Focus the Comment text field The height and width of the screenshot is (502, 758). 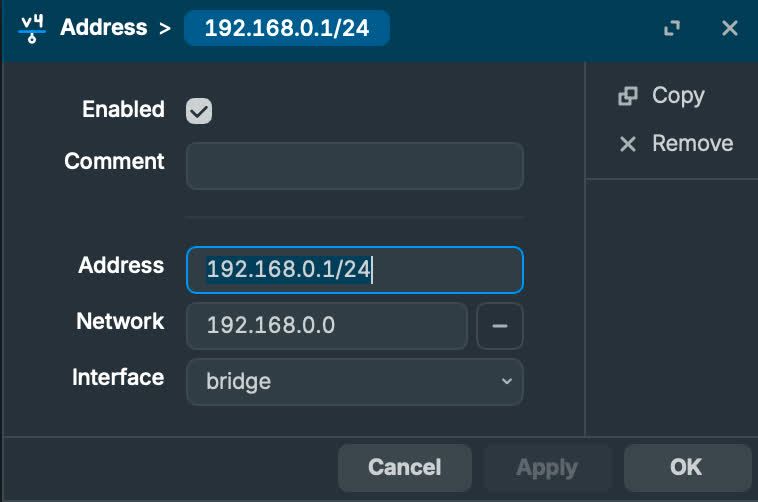click(x=354, y=166)
